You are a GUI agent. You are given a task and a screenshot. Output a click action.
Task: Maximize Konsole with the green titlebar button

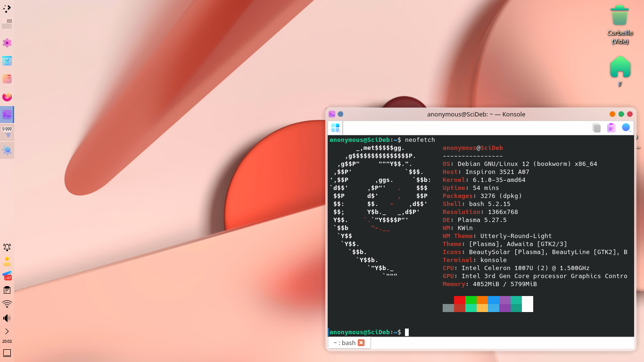(621, 114)
